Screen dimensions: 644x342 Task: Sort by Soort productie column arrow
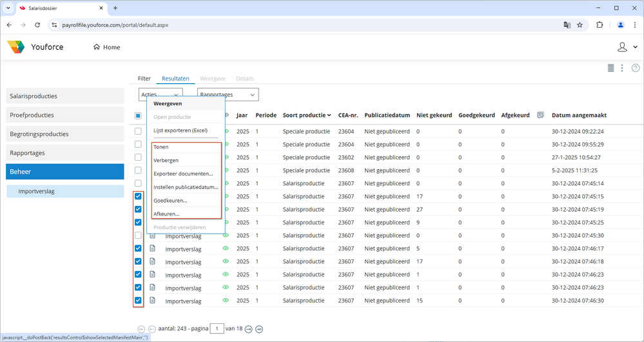[330, 116]
